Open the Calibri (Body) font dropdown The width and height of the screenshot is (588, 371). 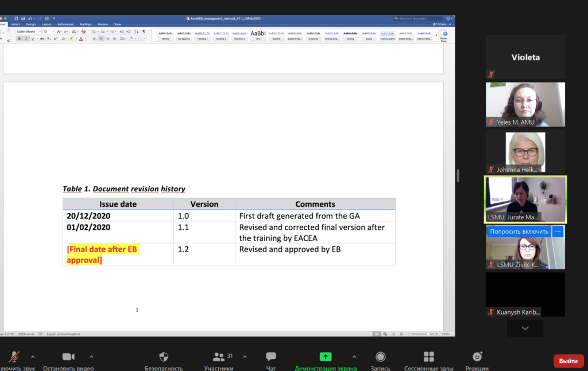28,32
